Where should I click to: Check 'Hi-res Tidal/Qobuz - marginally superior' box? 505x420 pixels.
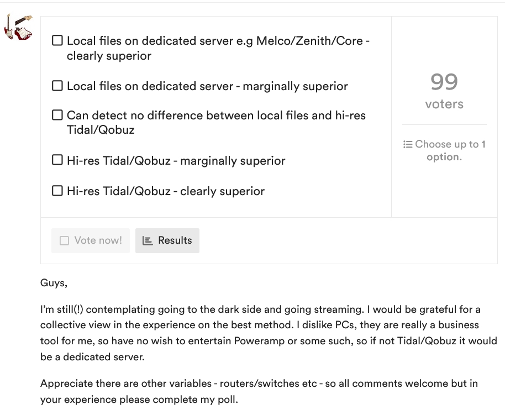pos(57,161)
